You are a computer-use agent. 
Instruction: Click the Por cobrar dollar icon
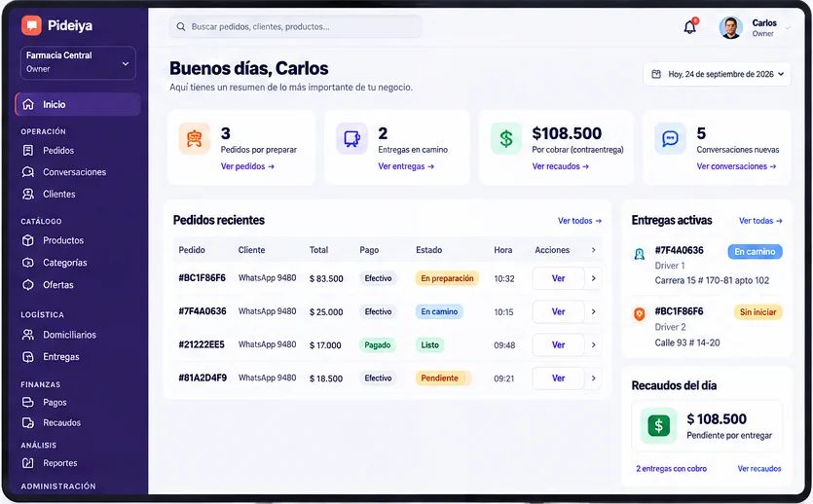point(506,139)
